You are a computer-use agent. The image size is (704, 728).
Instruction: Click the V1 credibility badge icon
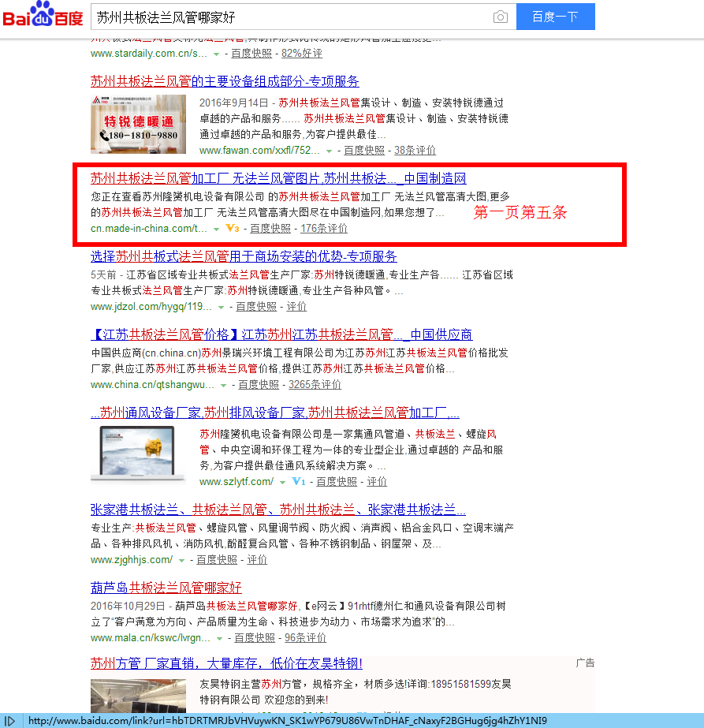[x=299, y=481]
